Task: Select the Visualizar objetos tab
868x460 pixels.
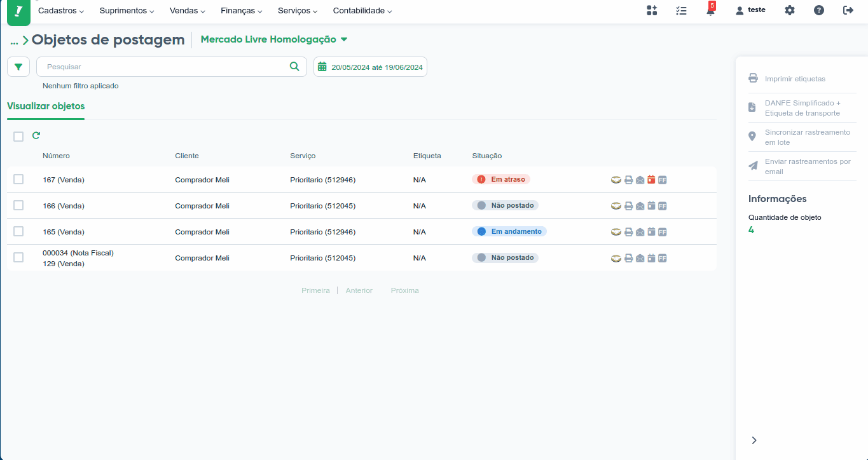Action: [46, 106]
